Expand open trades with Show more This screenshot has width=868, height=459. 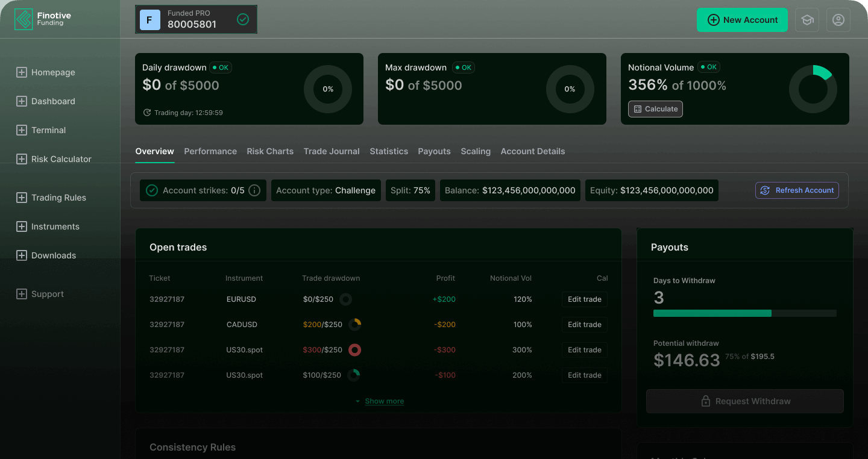384,401
